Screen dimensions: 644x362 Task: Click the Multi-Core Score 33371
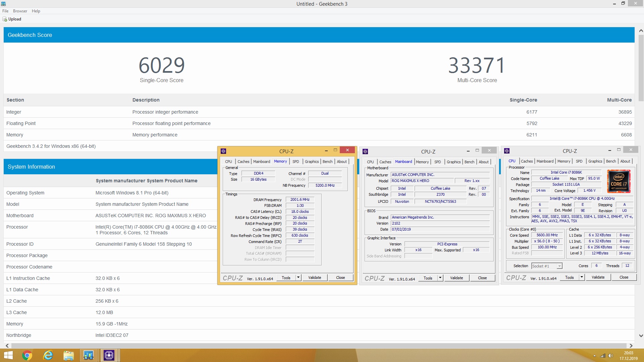coord(477,65)
